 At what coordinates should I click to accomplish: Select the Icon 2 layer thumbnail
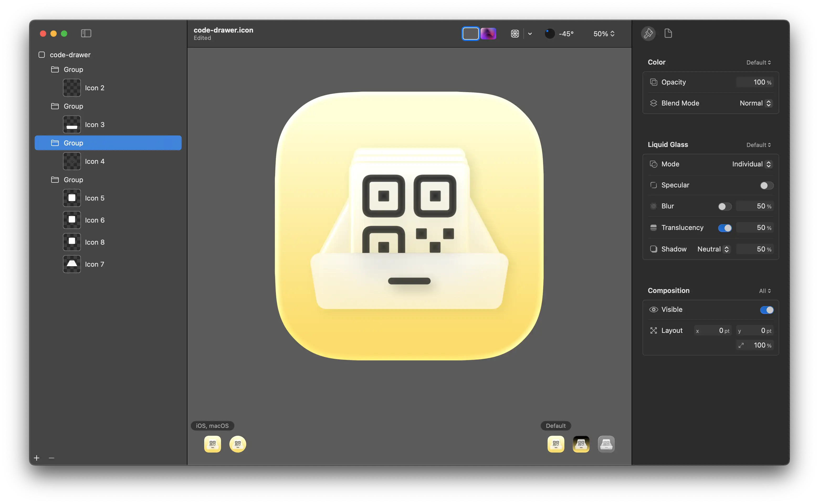click(72, 88)
